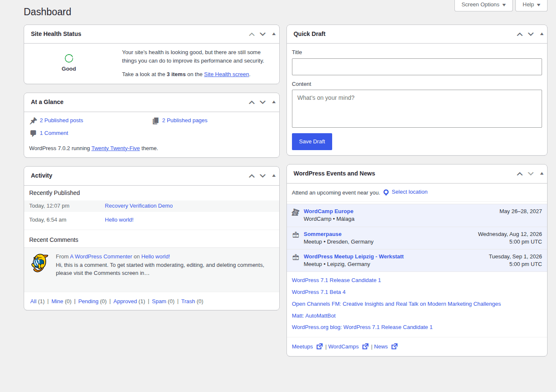The width and height of the screenshot is (556, 392).
Task: Open the Meetups footer link
Action: pos(303,347)
